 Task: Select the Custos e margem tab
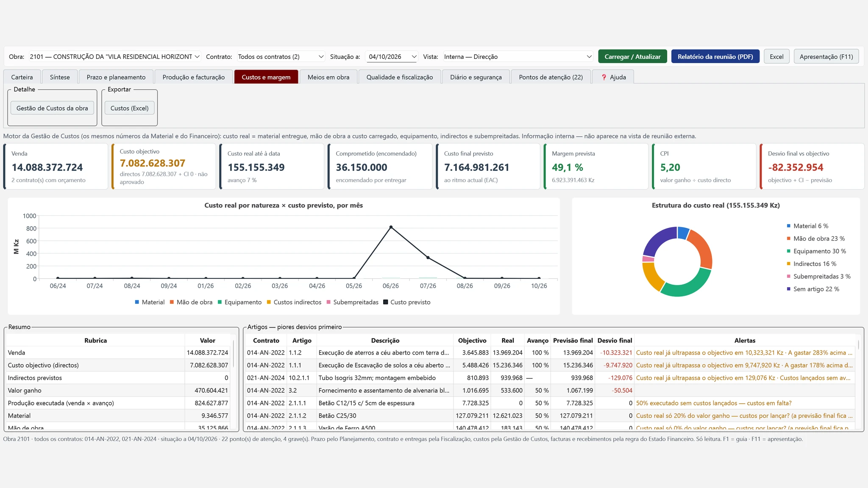(x=266, y=77)
